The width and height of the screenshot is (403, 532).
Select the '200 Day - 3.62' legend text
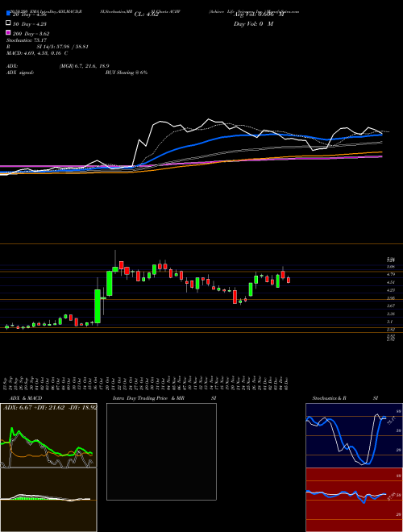tap(31, 34)
